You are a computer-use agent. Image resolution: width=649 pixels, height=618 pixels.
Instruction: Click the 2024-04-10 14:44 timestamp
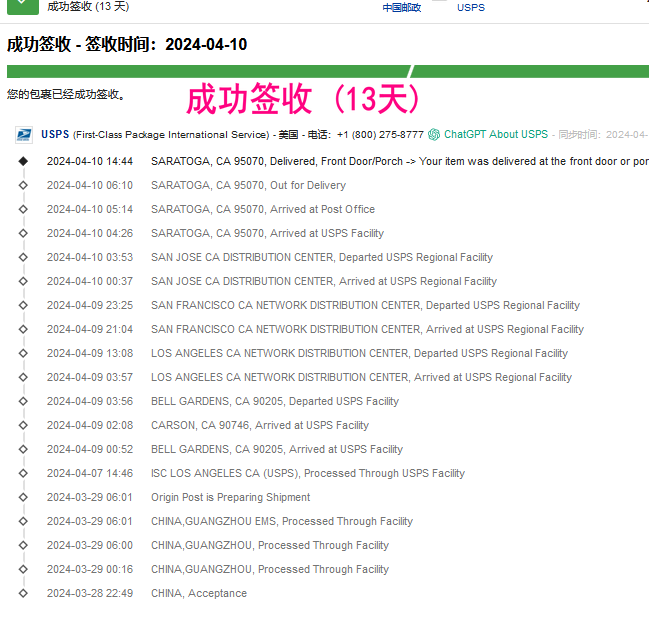90,161
